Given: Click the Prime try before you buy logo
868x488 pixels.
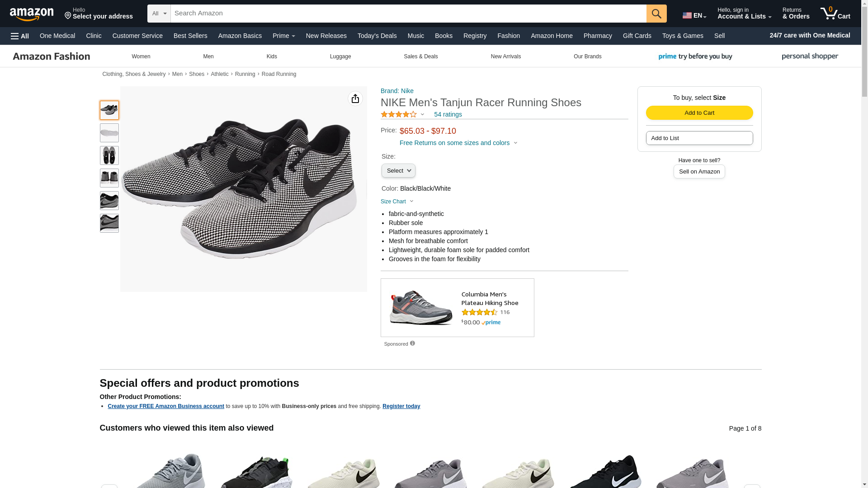Looking at the screenshot, I should pyautogui.click(x=695, y=56).
